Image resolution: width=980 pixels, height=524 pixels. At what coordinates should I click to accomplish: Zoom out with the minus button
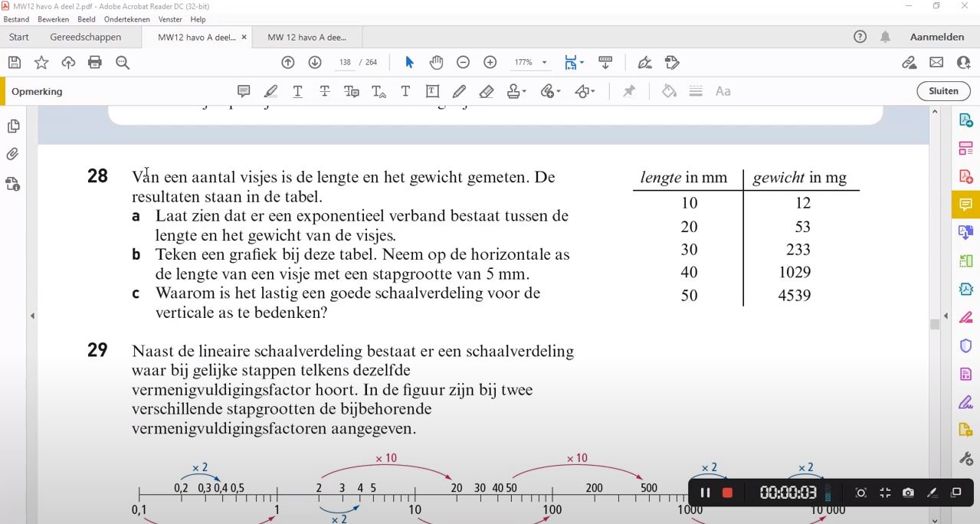point(463,63)
